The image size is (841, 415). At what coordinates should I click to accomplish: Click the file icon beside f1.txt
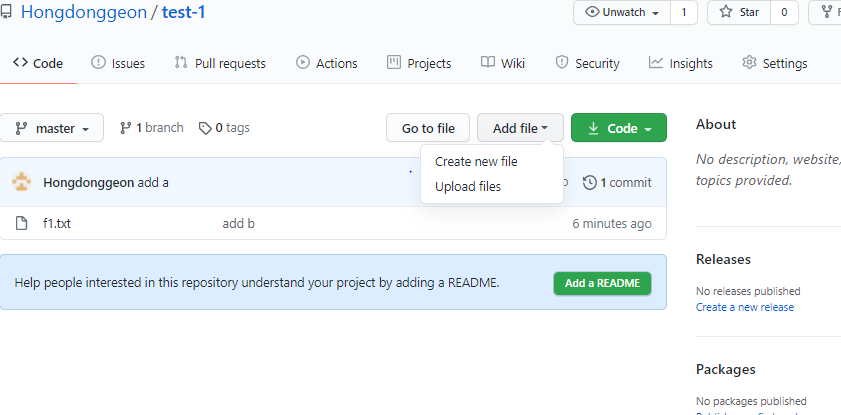pos(21,223)
